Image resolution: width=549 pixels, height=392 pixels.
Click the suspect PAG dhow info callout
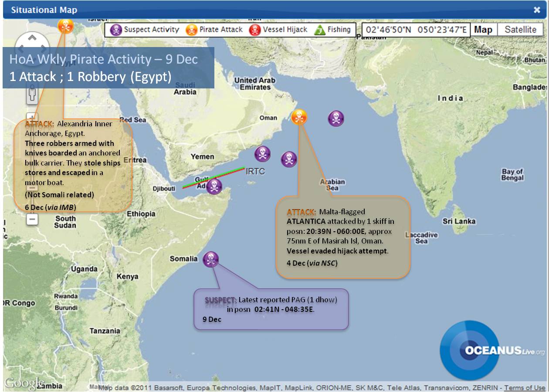pos(271,309)
